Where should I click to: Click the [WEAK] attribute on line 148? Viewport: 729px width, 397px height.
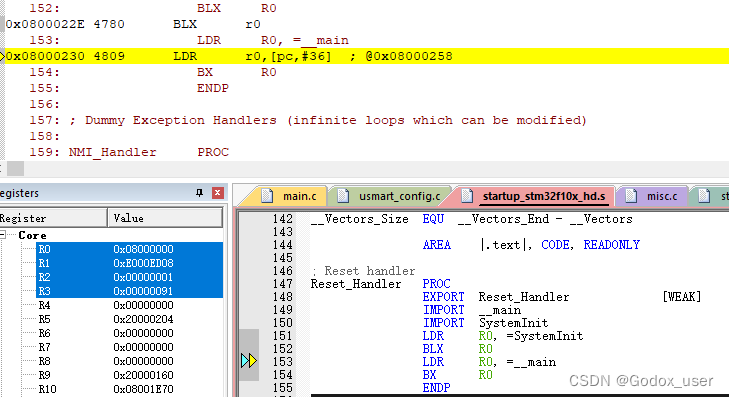tap(682, 297)
